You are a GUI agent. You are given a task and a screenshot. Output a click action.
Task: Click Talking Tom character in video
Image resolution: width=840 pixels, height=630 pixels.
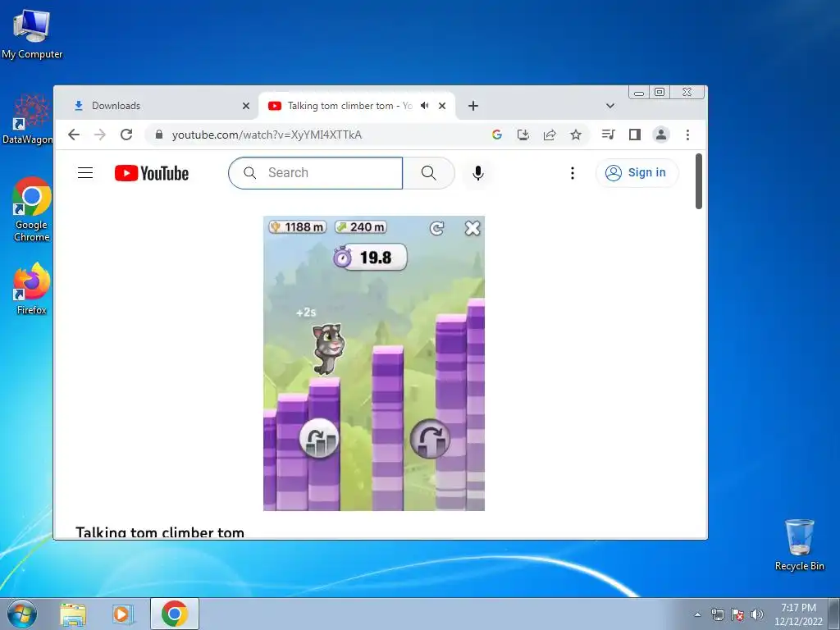tap(328, 349)
